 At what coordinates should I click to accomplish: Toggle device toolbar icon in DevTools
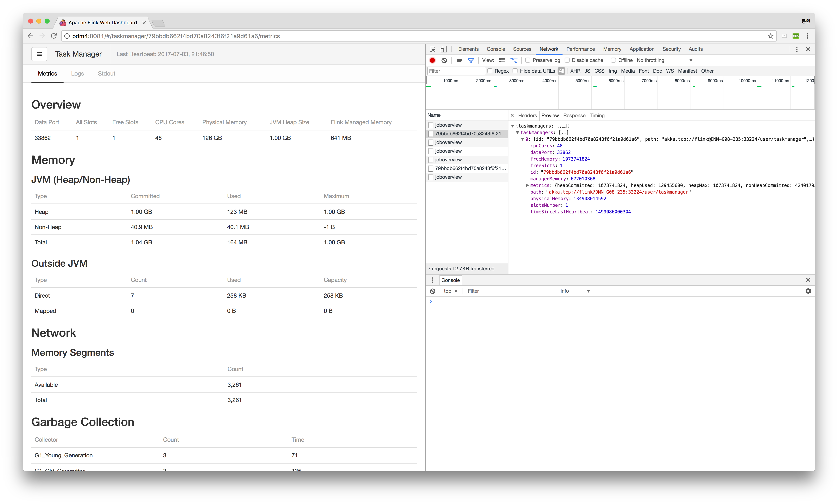[x=443, y=49]
